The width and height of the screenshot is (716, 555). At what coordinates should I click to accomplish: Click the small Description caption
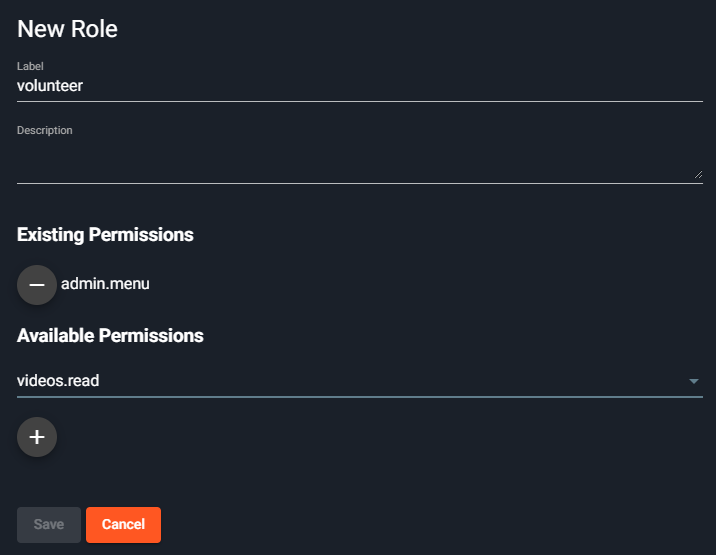point(45,130)
